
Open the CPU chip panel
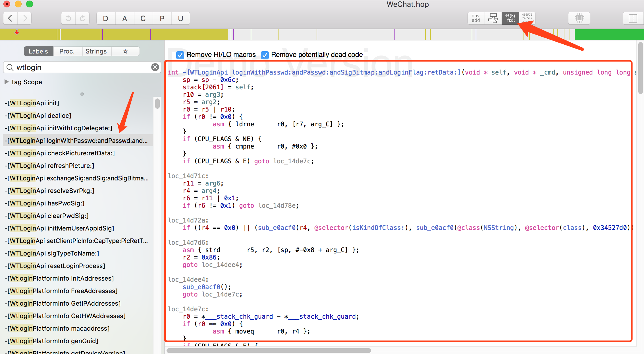tap(579, 18)
